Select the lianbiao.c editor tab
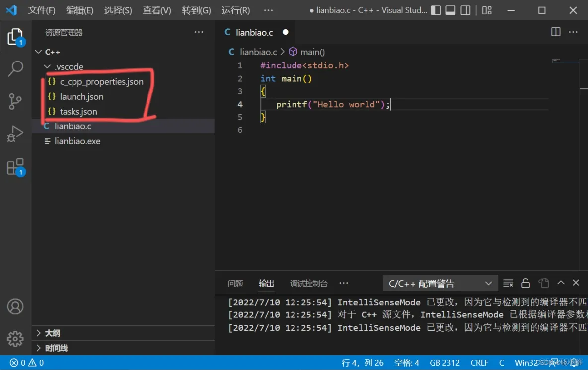 coord(254,32)
